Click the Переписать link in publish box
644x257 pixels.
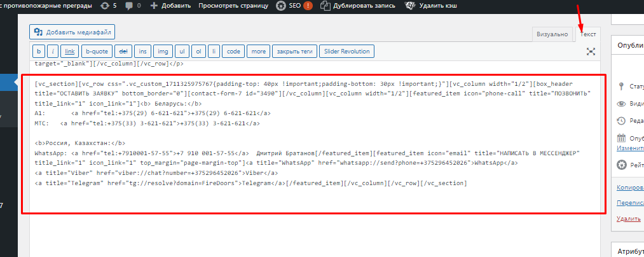pyautogui.click(x=631, y=203)
